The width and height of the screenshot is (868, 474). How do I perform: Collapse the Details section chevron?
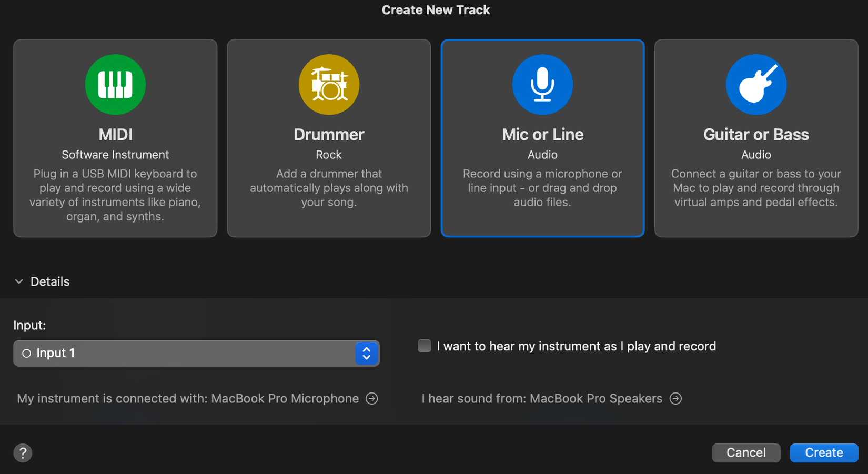[19, 281]
